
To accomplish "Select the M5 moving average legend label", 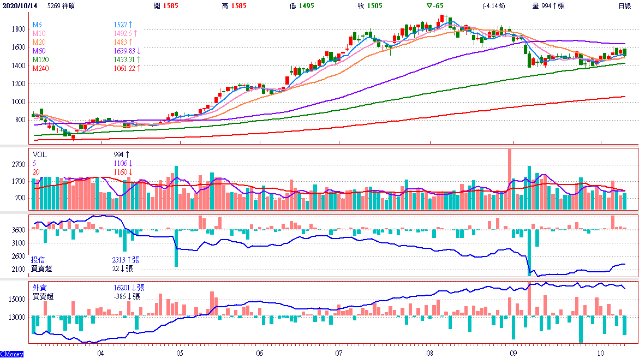I will tap(37, 25).
